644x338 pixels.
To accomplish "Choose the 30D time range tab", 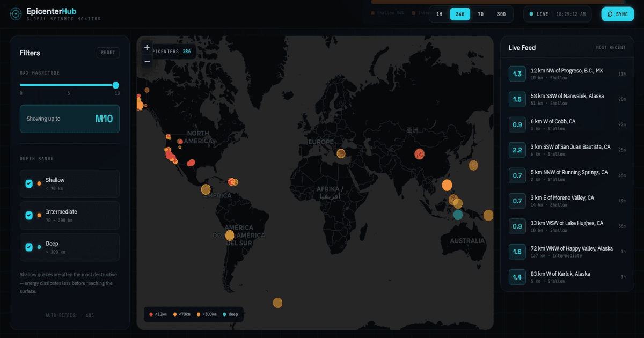I will tap(501, 14).
